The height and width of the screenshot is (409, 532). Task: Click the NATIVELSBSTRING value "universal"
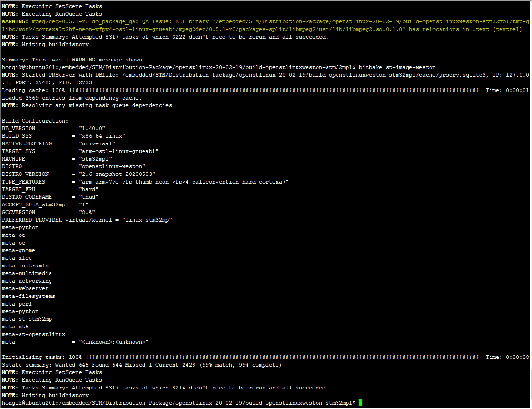[x=97, y=144]
